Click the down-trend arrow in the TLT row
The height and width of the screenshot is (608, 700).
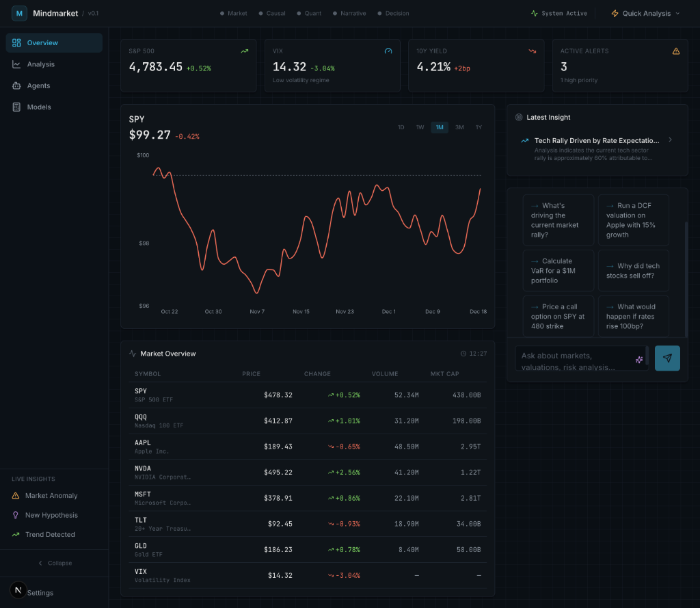tap(331, 524)
